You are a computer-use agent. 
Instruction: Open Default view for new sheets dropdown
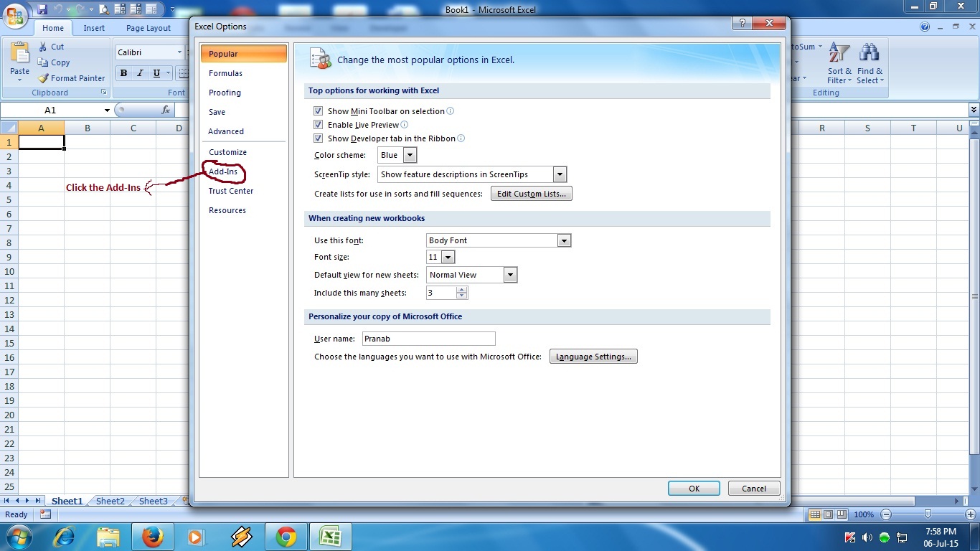click(x=510, y=275)
